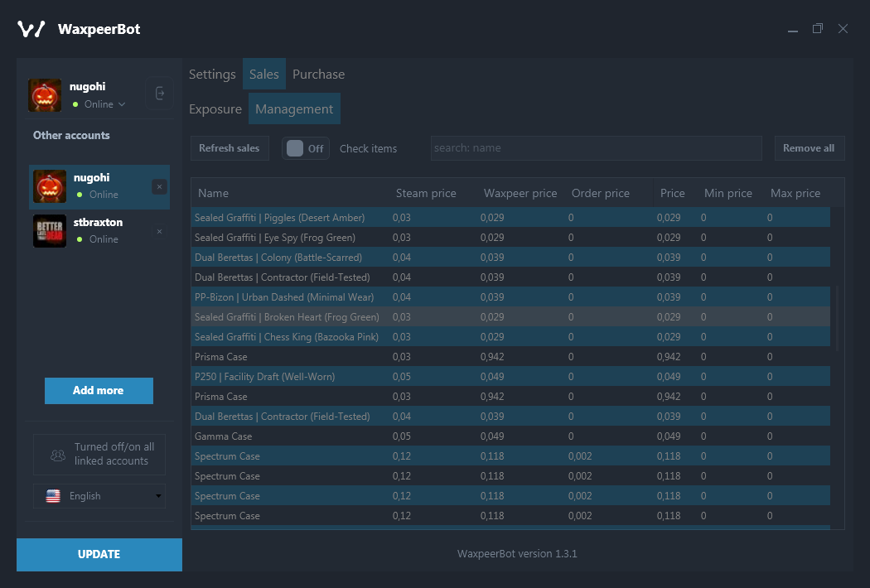The height and width of the screenshot is (588, 870).
Task: Sort by the Min price column header
Action: tap(728, 193)
